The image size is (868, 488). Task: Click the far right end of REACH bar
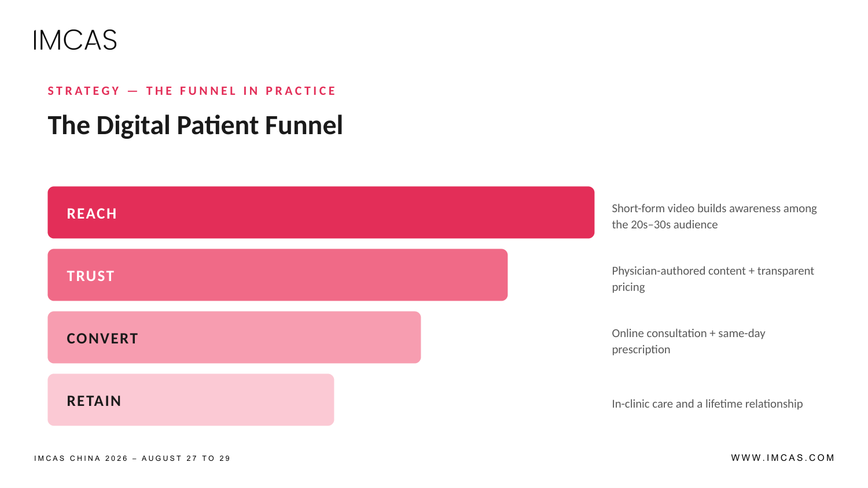click(589, 212)
